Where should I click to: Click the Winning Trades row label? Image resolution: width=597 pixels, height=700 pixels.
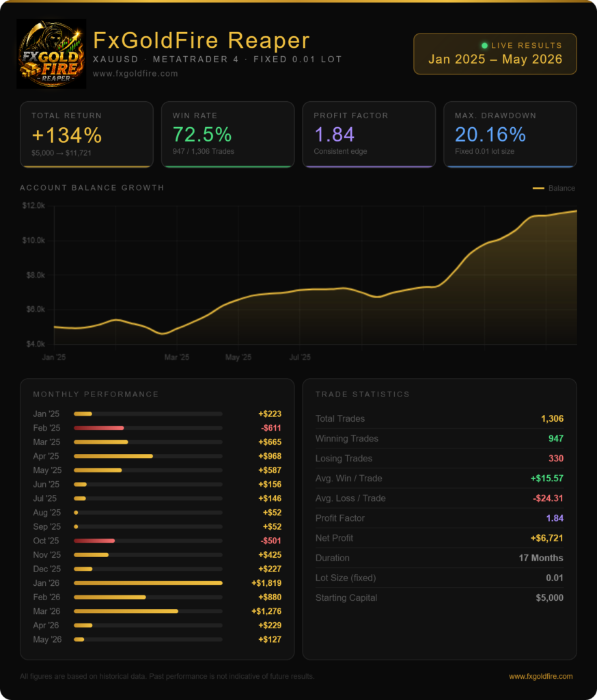pyautogui.click(x=347, y=438)
